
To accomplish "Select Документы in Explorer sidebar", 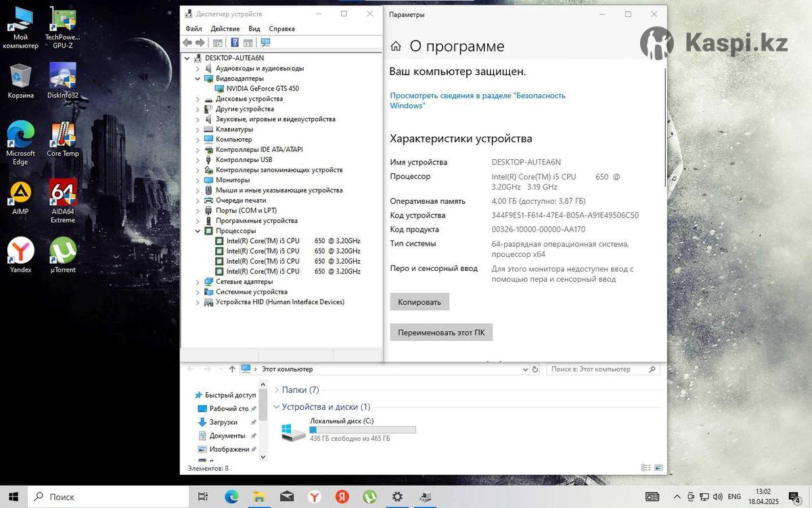I will [x=227, y=436].
